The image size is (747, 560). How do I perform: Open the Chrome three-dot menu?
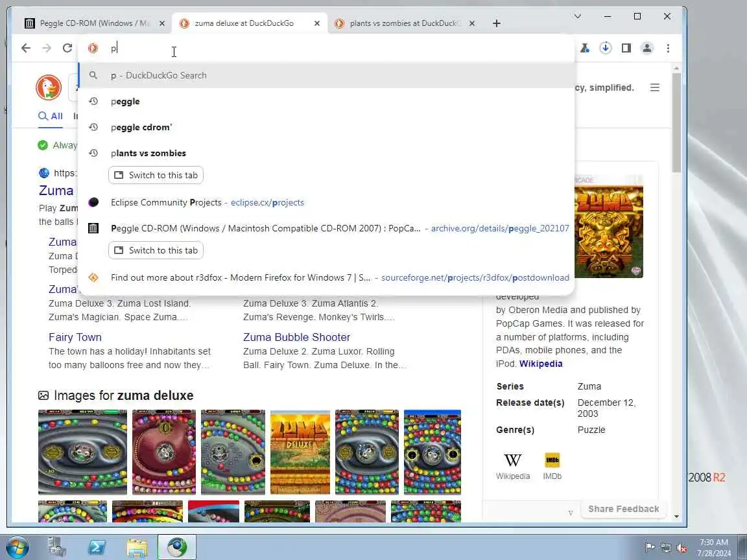[668, 48]
